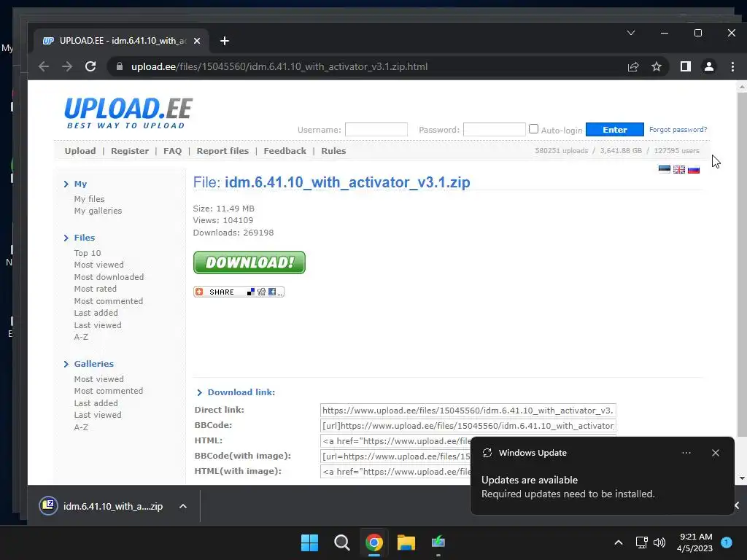Click the idm.6.41.10_with_activator_v3.1.zip title link

pos(347,182)
